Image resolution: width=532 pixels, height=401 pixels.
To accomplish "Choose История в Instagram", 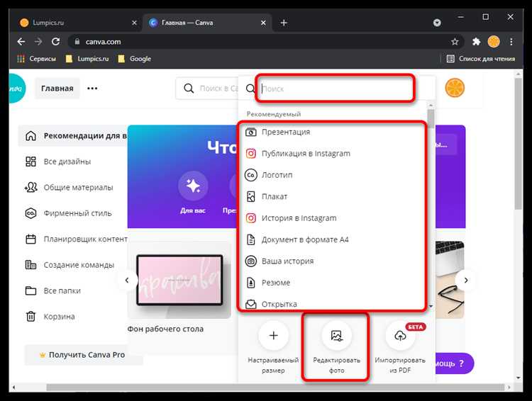I will tap(333, 218).
